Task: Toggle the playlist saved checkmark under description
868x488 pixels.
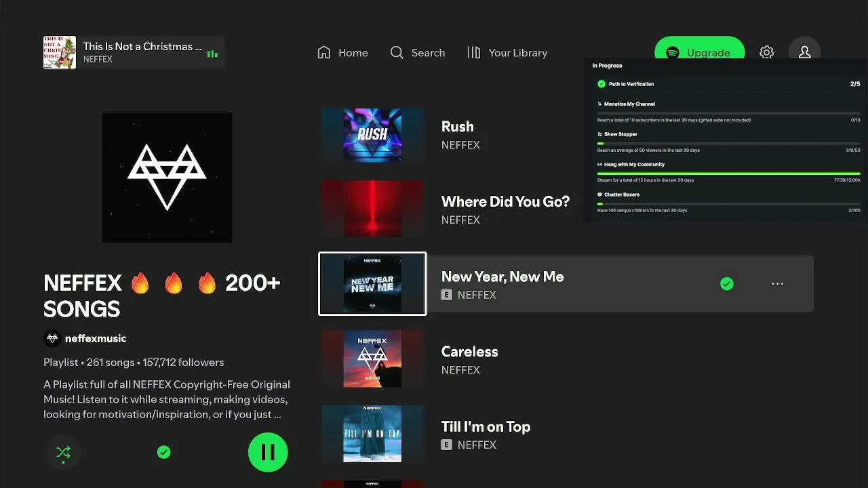Action: click(x=163, y=452)
